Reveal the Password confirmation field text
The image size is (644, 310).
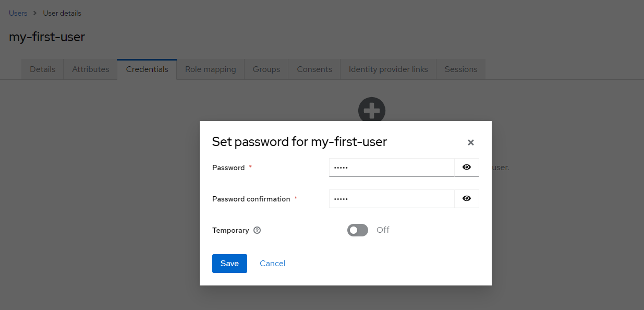(x=467, y=199)
